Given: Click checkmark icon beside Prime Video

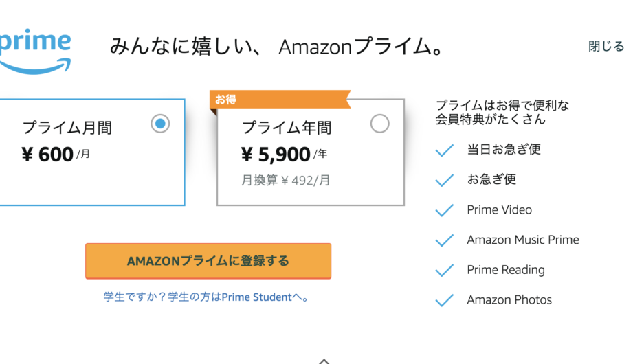Looking at the screenshot, I should 445,210.
